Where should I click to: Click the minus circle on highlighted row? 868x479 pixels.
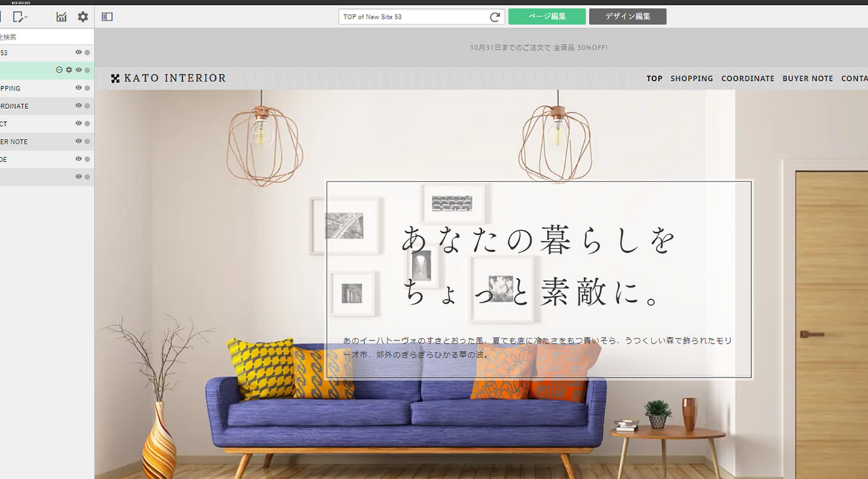click(59, 70)
